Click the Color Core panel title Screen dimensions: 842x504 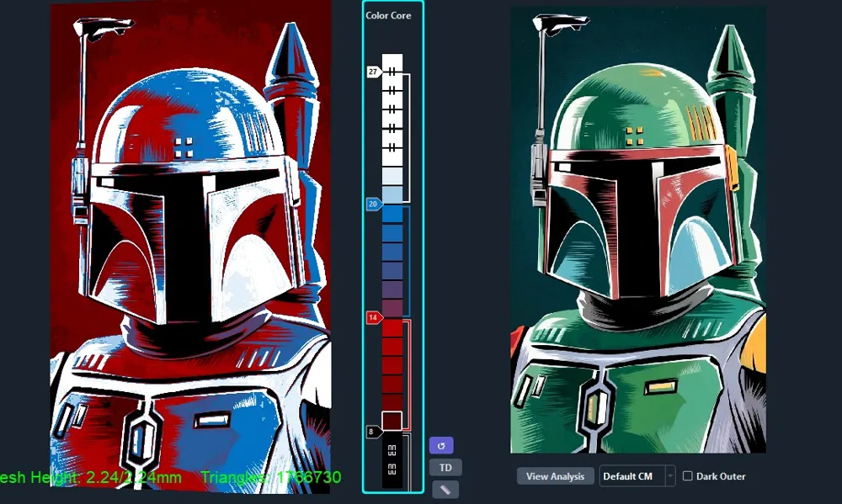pyautogui.click(x=388, y=15)
